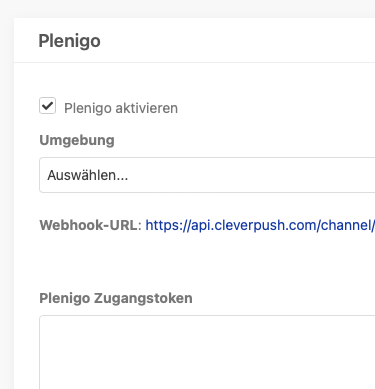
Task: Click the Umgebung field label
Action: (x=77, y=140)
